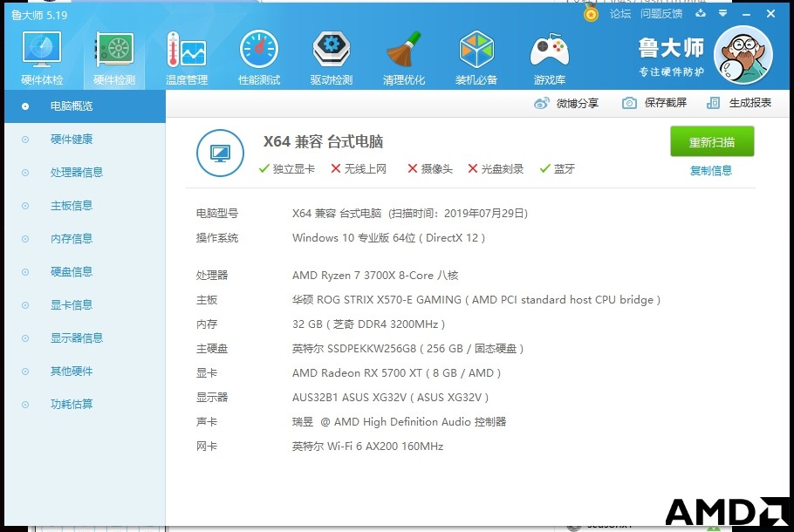Minimize the 鲁大师 window
This screenshot has width=794, height=532.
(746, 14)
